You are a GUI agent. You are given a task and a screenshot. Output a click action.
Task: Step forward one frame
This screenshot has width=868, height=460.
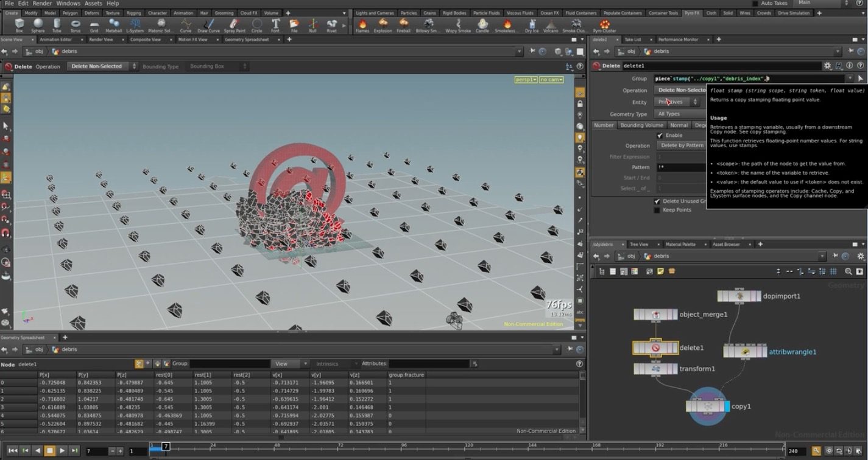(x=74, y=451)
